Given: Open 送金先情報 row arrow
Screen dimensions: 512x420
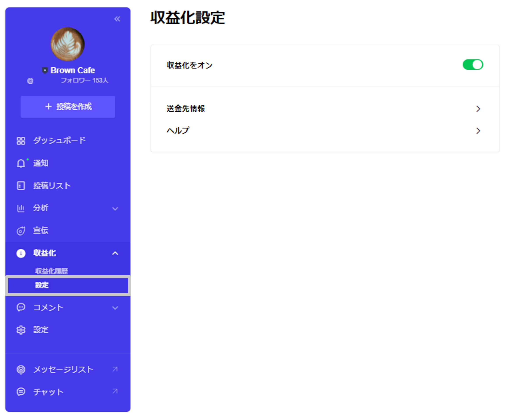Looking at the screenshot, I should [478, 109].
